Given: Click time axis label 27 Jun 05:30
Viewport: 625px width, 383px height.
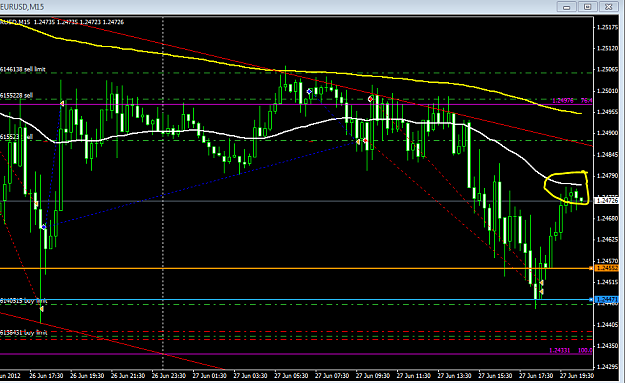Looking at the screenshot, I should pyautogui.click(x=291, y=376).
